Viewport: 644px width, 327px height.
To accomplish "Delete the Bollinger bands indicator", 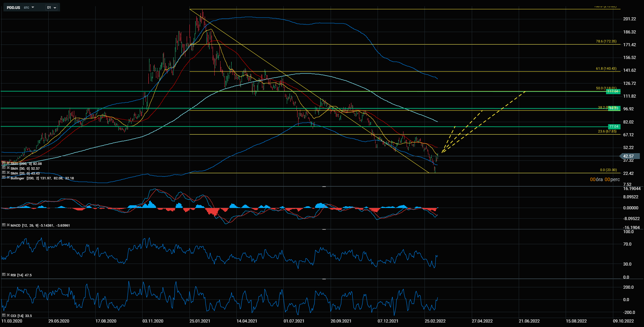I will (x=8, y=178).
